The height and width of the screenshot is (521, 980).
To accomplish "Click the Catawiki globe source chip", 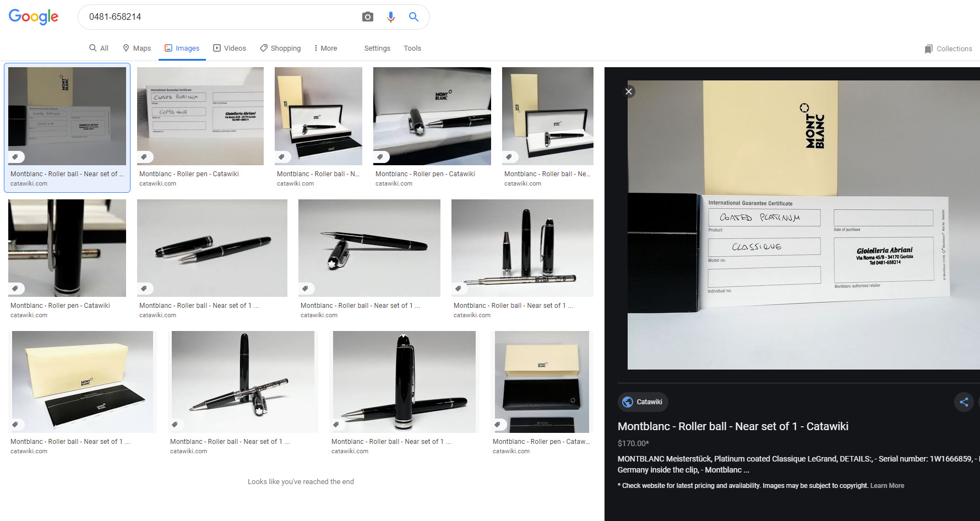I will coord(643,402).
